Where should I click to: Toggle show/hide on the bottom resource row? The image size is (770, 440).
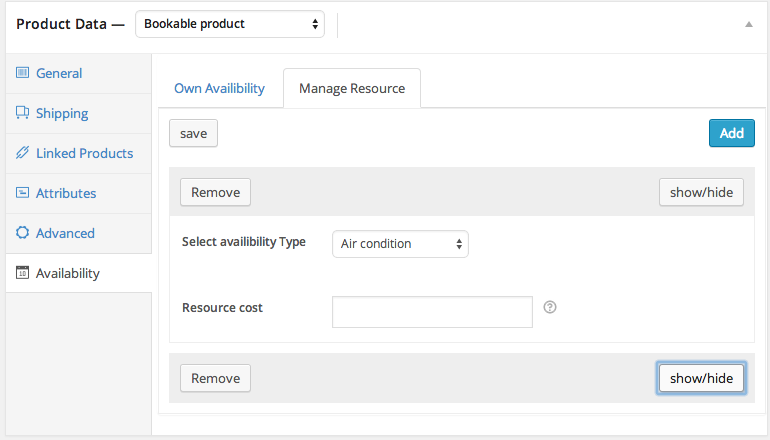point(701,378)
